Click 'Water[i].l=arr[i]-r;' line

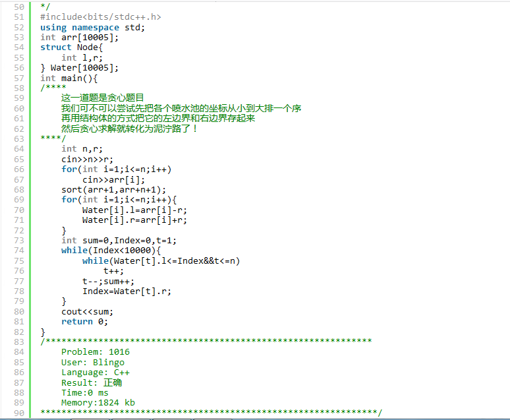[x=134, y=210]
